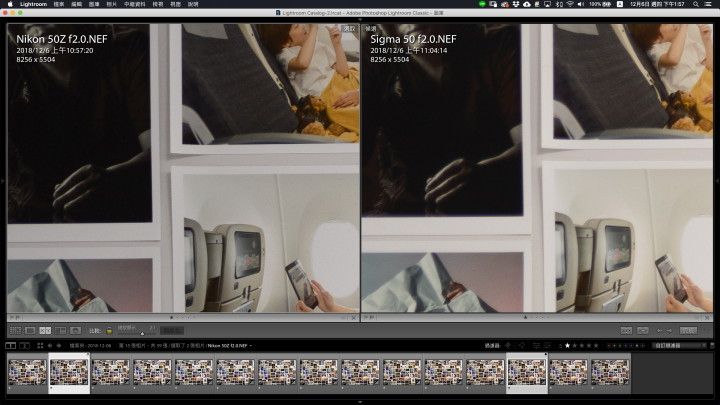Switch to Grid view icon in toolbar
Viewport: 720px width, 405px height.
click(x=15, y=331)
